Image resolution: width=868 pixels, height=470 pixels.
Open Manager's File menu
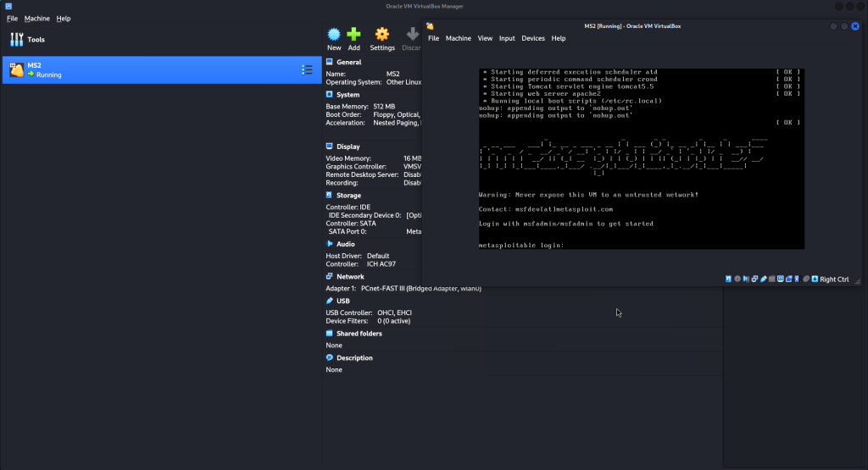click(12, 18)
